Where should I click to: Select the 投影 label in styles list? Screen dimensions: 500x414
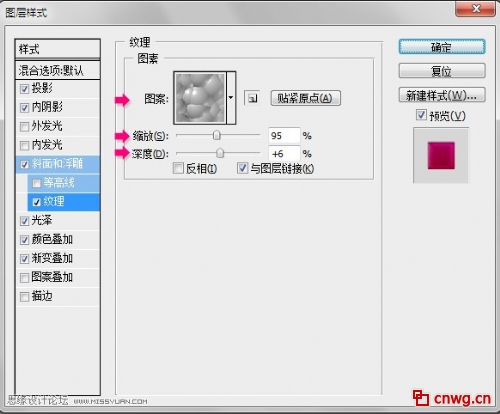(x=42, y=88)
